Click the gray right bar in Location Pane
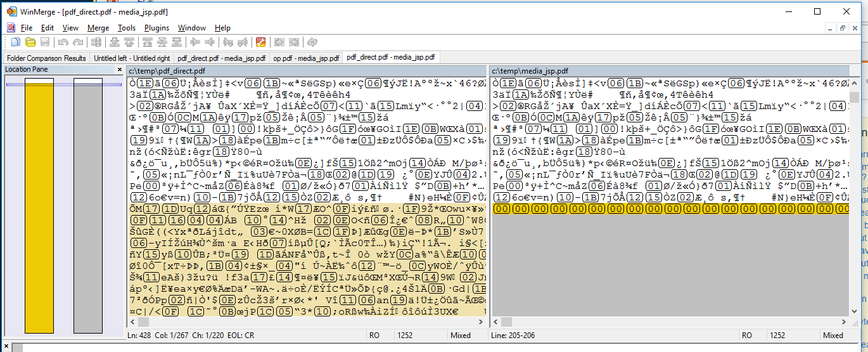The width and height of the screenshot is (868, 352). tap(88, 205)
